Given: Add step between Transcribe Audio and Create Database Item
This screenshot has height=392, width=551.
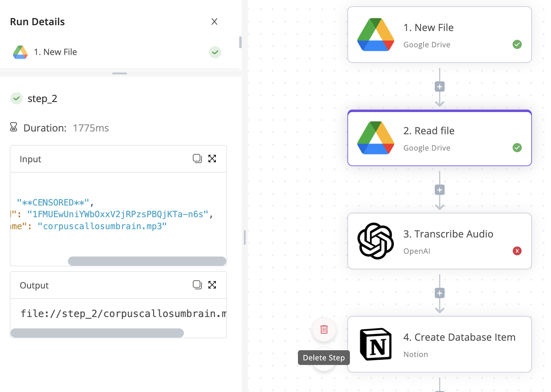Looking at the screenshot, I should (440, 293).
